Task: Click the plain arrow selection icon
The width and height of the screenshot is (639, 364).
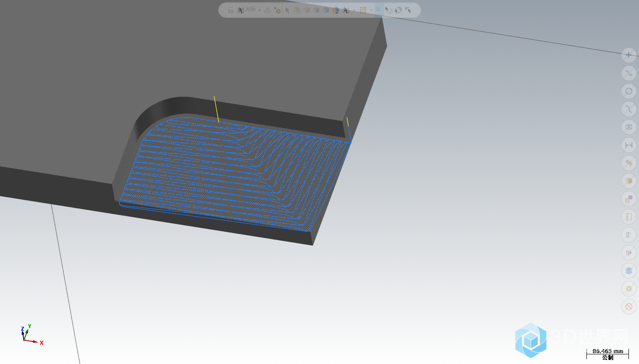Action: point(287,10)
